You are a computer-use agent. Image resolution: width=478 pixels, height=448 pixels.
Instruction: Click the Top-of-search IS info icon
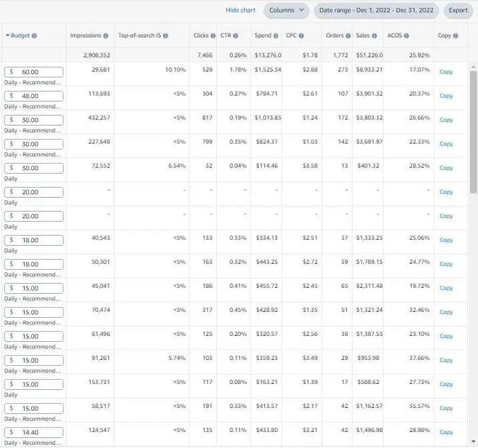point(166,35)
